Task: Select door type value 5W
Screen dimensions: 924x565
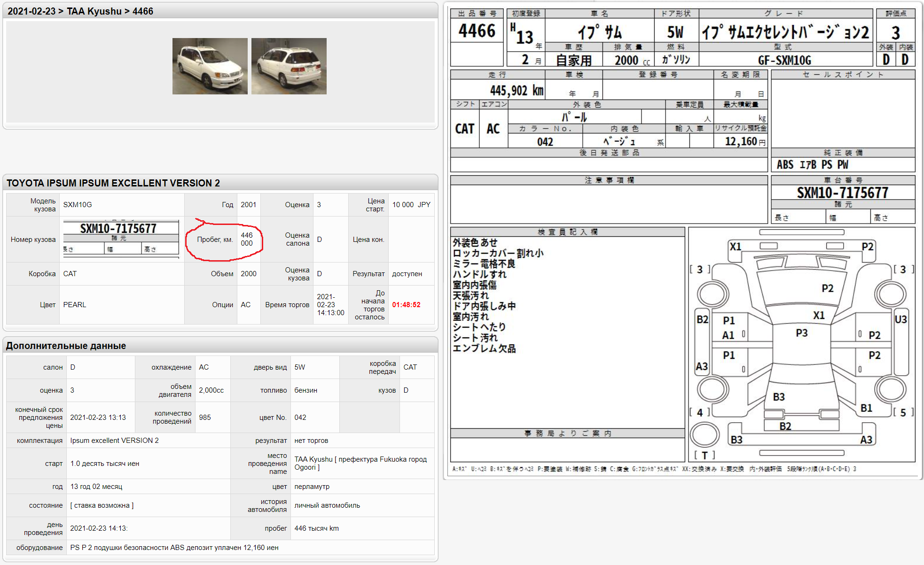Action: click(x=300, y=367)
